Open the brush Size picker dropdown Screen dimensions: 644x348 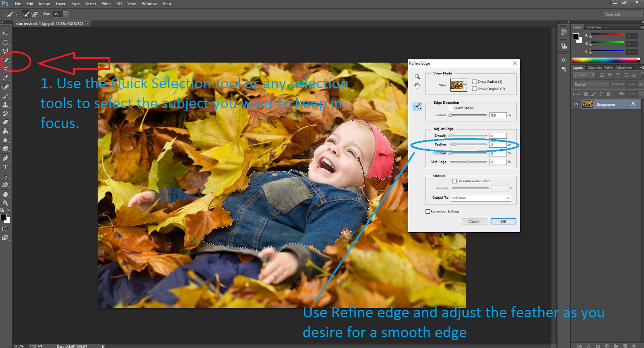coord(66,14)
